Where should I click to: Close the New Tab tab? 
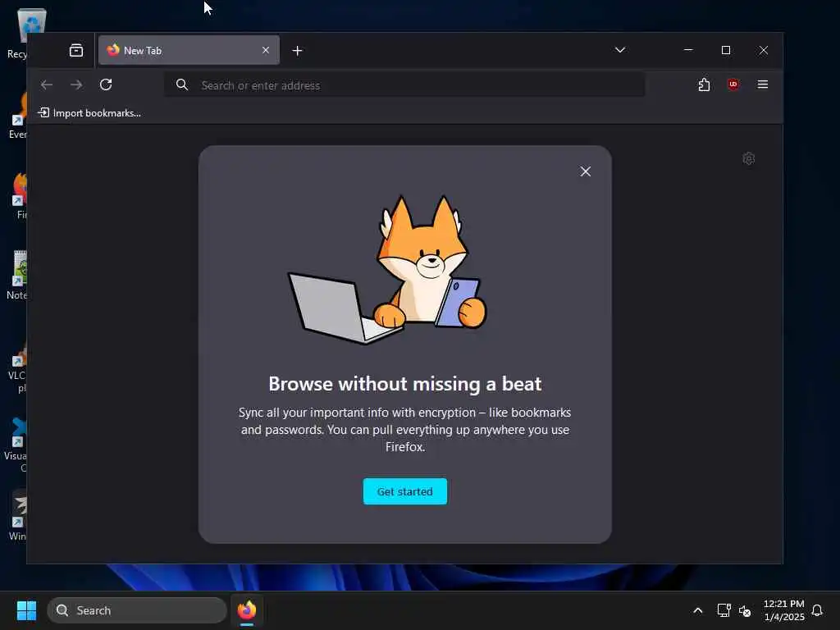click(x=266, y=50)
